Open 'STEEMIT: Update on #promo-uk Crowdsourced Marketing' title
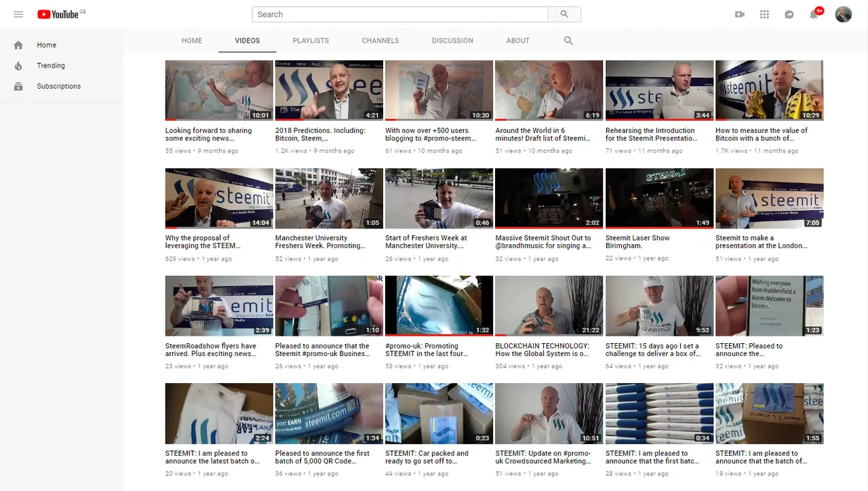 (543, 457)
